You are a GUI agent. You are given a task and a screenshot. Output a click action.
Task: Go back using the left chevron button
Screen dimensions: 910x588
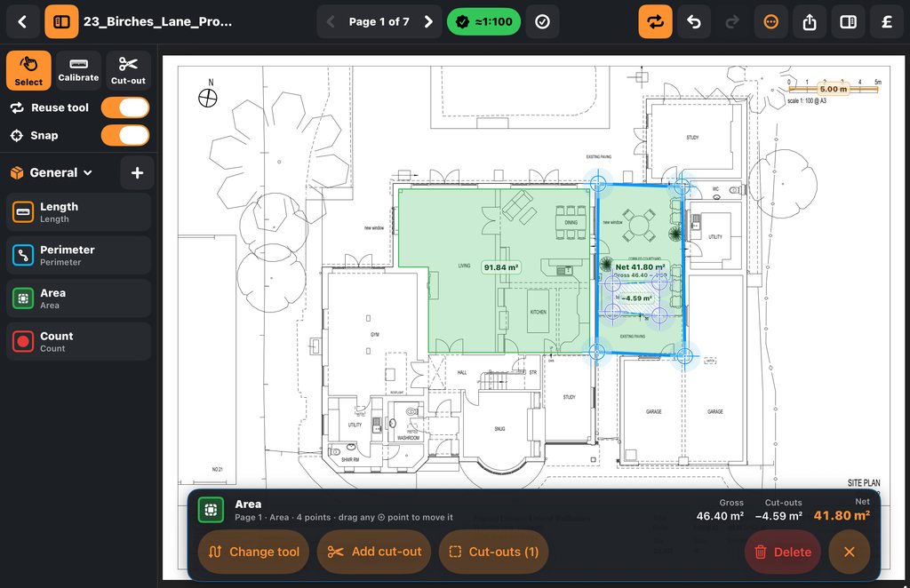22,22
